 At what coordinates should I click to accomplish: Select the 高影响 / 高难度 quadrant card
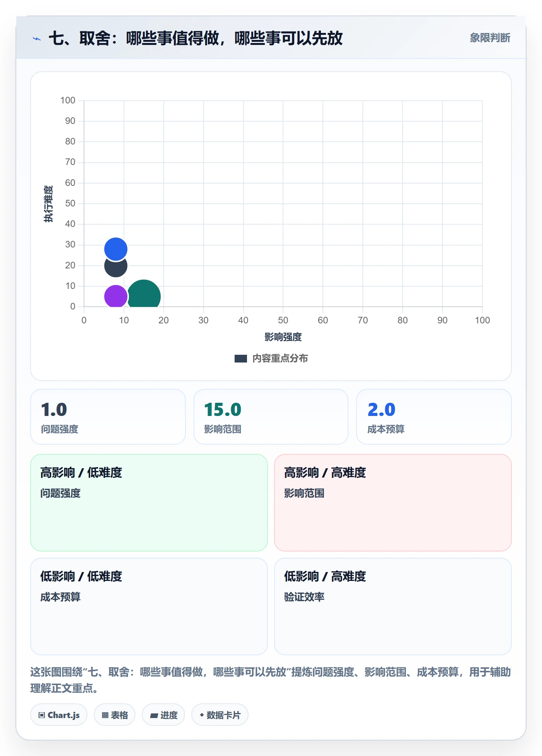[x=393, y=503]
